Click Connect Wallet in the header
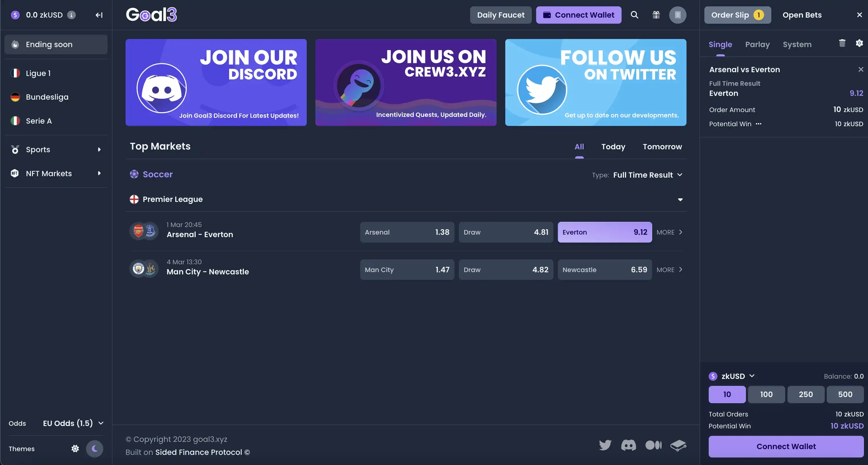 [579, 15]
